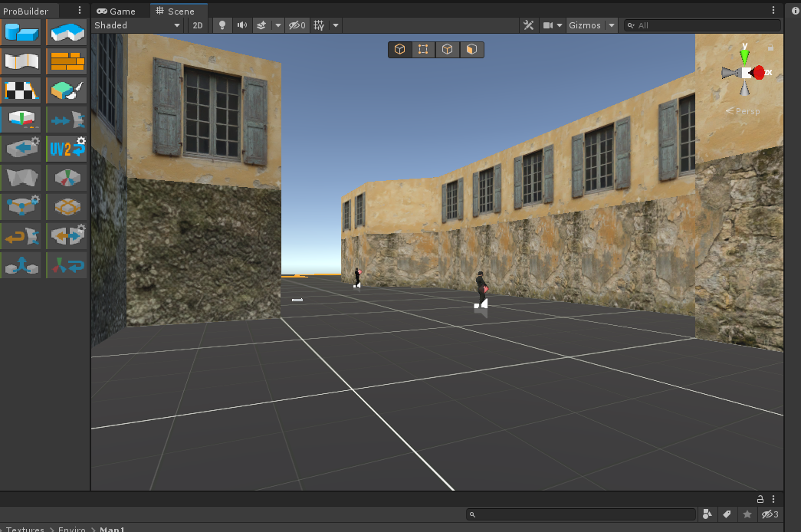Open the Gizmos dropdown arrow

[612, 25]
